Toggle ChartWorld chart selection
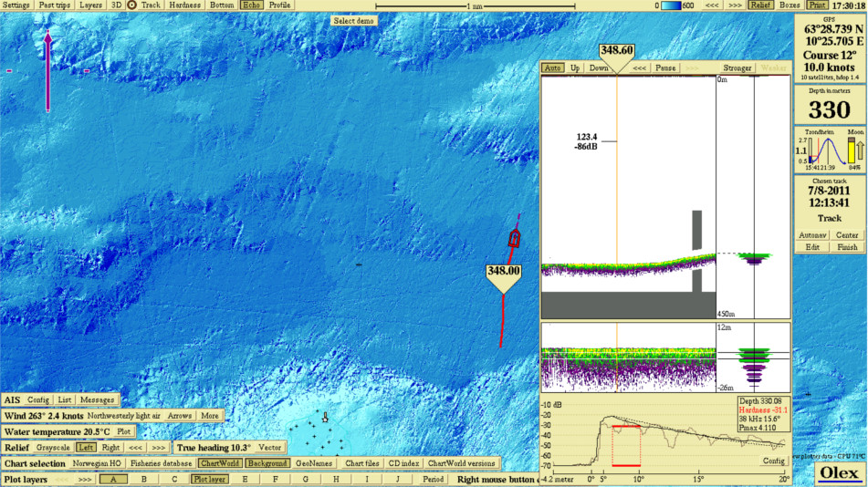Screen dimensions: 868x487 pyautogui.click(x=220, y=463)
